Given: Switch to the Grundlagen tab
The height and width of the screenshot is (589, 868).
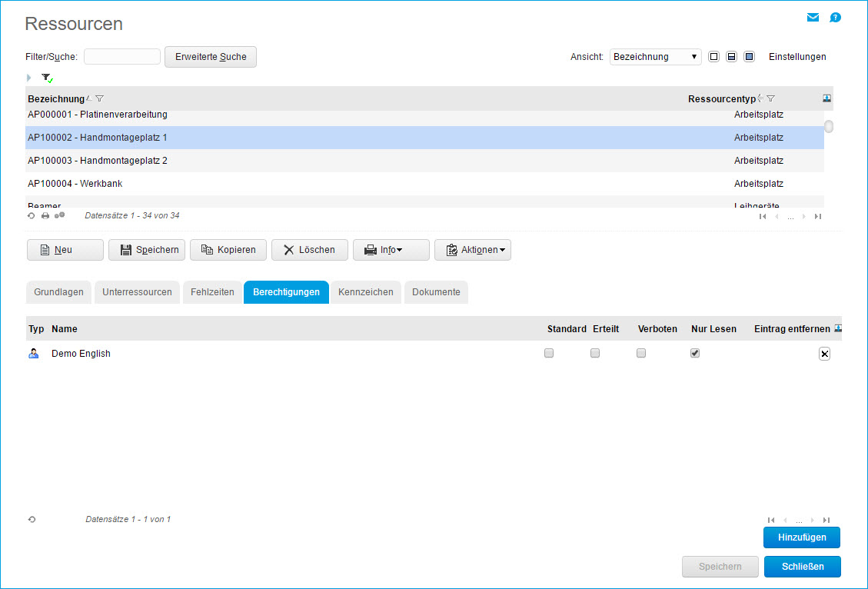Looking at the screenshot, I should tap(58, 292).
